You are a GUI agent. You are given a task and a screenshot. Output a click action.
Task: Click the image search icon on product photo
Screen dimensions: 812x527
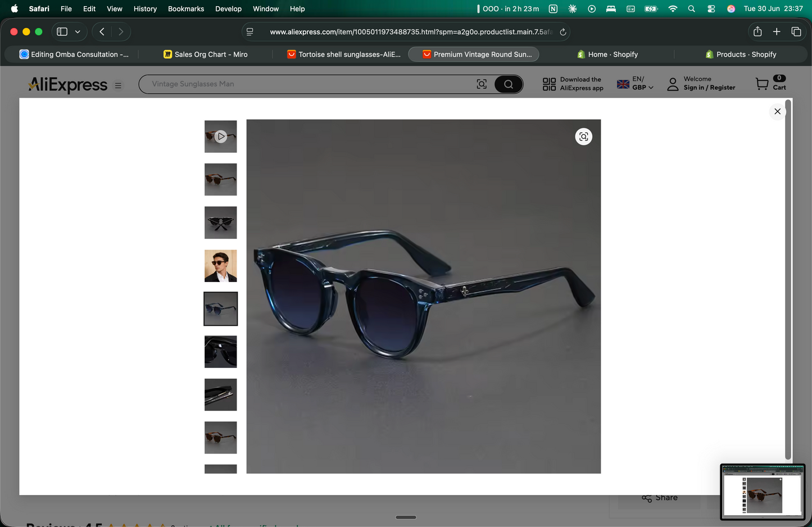584,137
